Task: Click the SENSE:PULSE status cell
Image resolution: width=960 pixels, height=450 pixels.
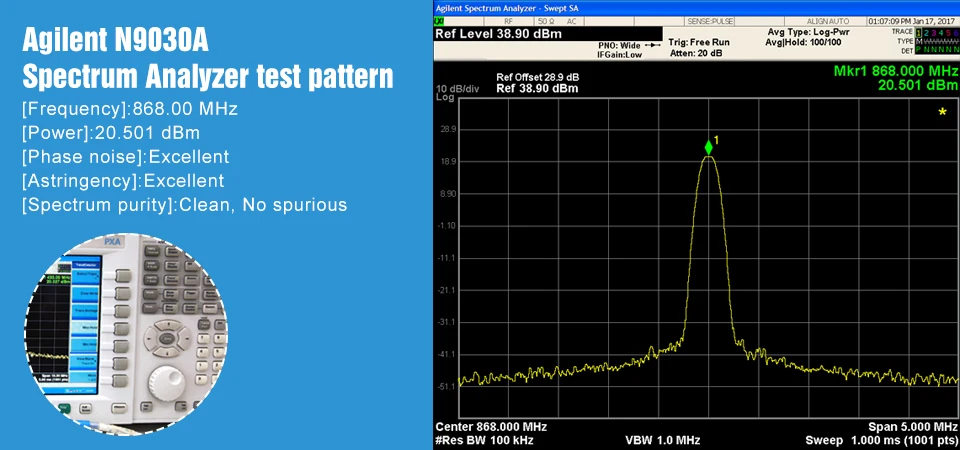Action: [x=710, y=21]
